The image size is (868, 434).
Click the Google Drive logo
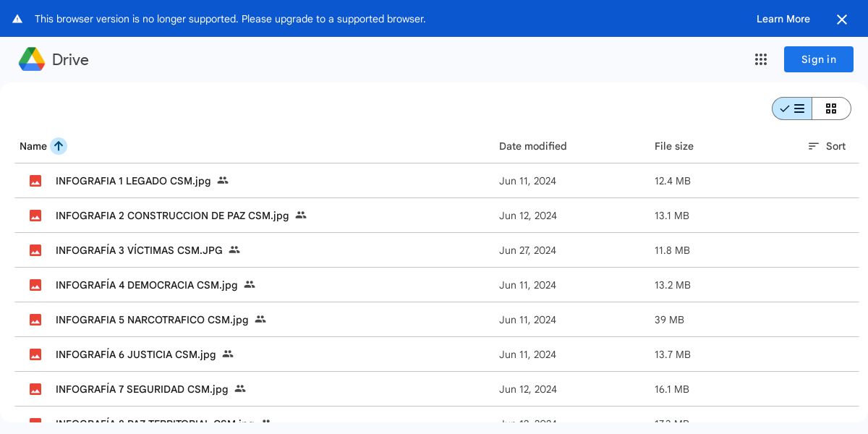click(32, 59)
